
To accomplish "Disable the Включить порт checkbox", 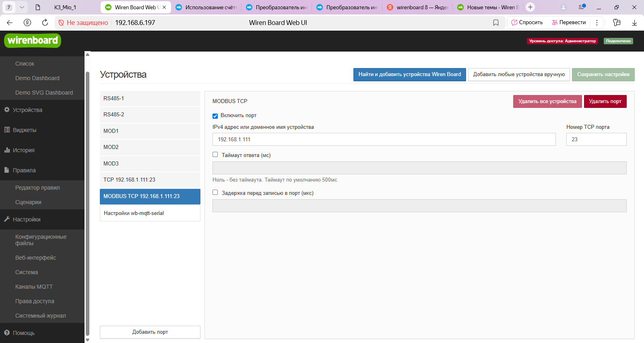I will click(x=215, y=116).
